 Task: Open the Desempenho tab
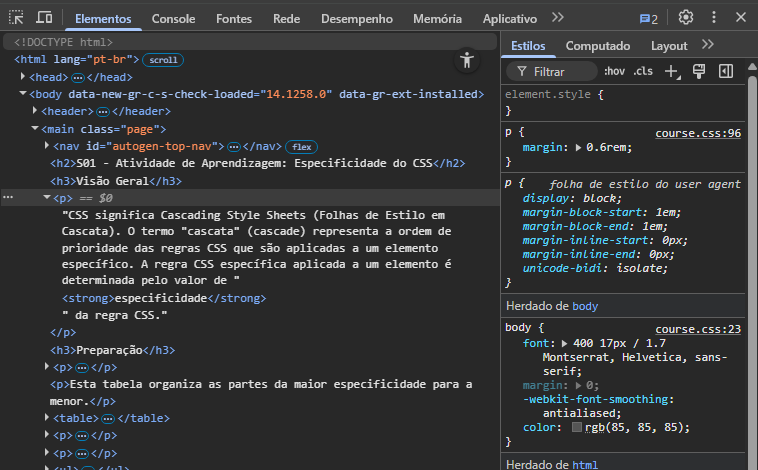pyautogui.click(x=357, y=19)
